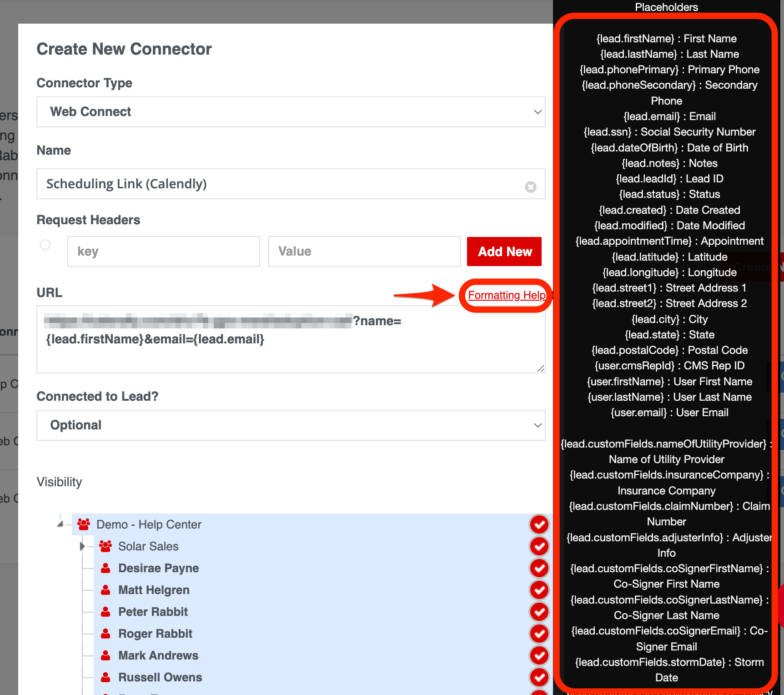784x695 pixels.
Task: Click the user icon next to Desirae Payne
Action: (106, 568)
